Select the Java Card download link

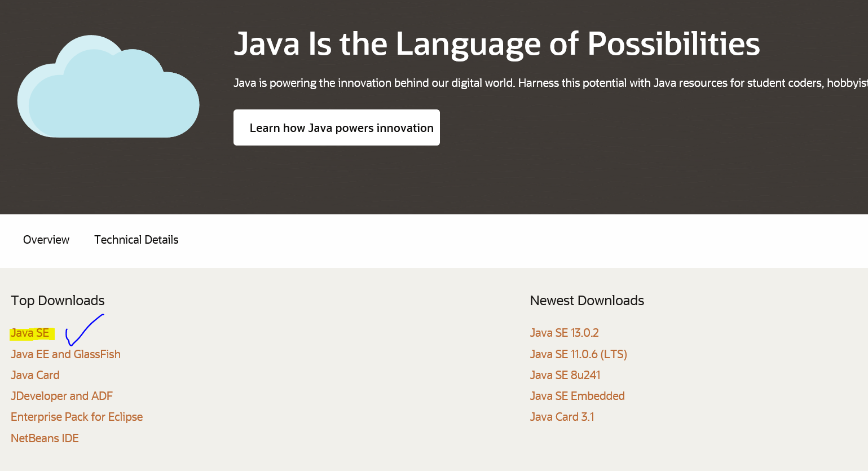(x=35, y=375)
